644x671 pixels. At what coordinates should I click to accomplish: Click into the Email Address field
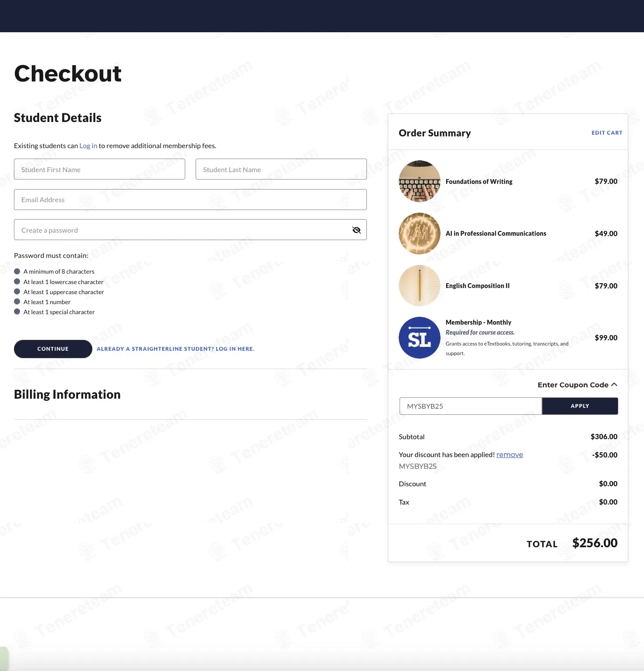click(190, 200)
